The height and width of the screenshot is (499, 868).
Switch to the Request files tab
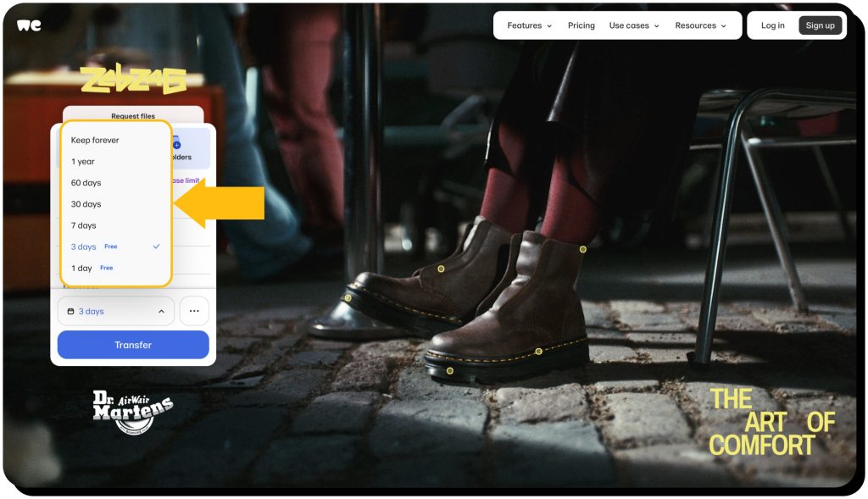[x=133, y=116]
